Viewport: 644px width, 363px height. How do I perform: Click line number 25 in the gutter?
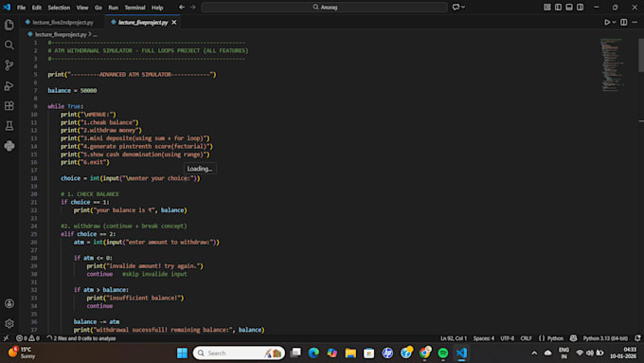pos(34,234)
